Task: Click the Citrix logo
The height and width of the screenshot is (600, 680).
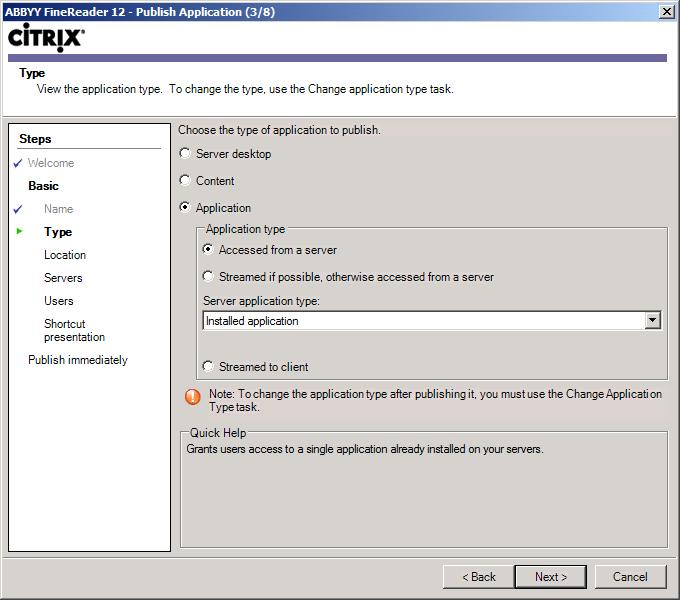Action: [46, 38]
